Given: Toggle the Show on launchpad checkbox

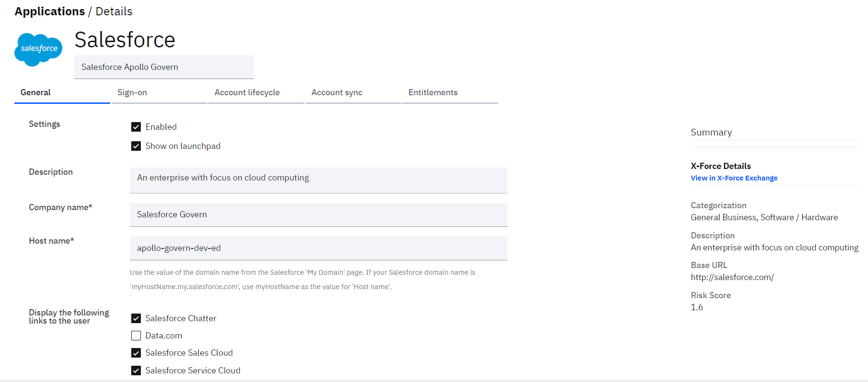Looking at the screenshot, I should point(136,146).
